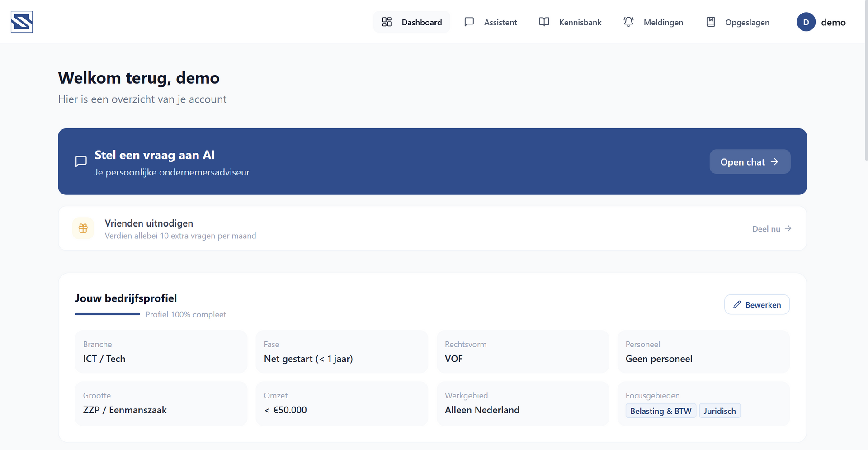Go to the Assistent page
The width and height of the screenshot is (868, 450).
[491, 22]
